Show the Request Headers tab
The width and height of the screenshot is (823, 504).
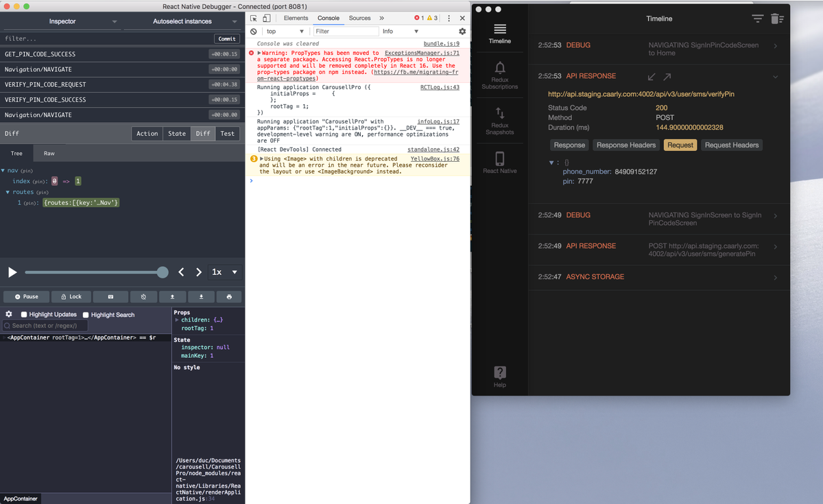732,145
